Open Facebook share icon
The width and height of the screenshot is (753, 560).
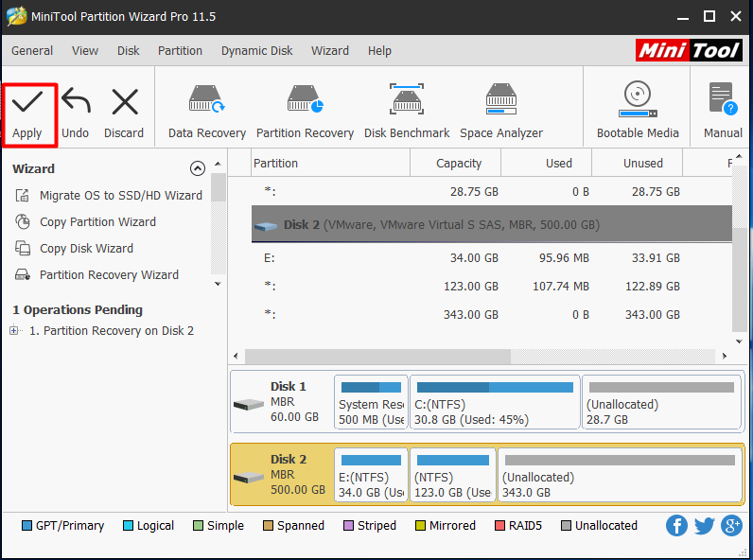(676, 526)
